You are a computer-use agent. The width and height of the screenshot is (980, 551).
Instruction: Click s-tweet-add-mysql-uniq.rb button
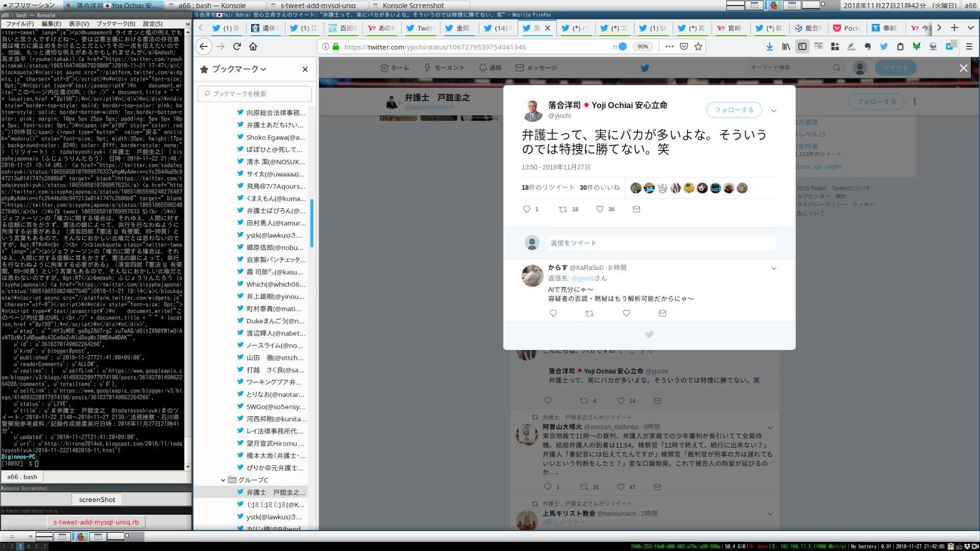tap(96, 522)
